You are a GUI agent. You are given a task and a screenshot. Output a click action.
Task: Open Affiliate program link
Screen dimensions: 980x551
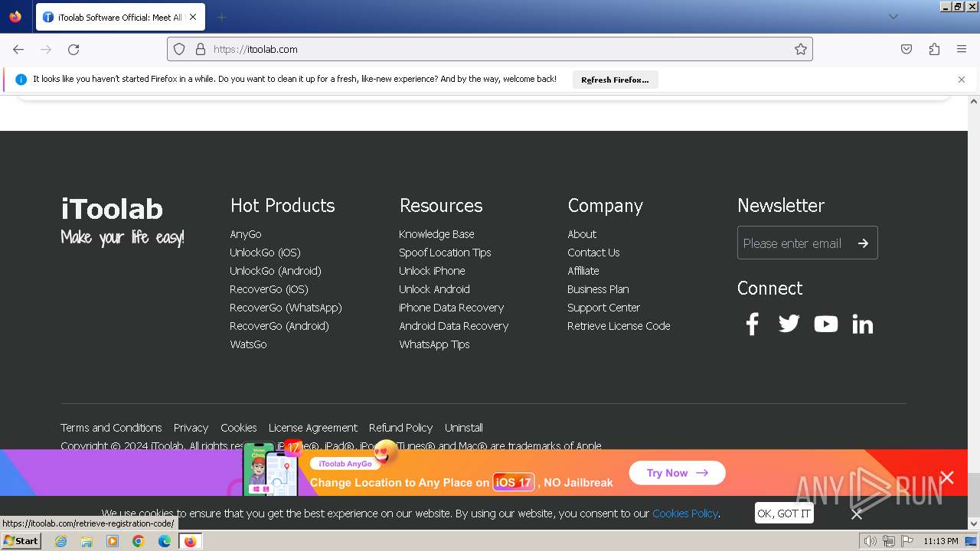pyautogui.click(x=583, y=271)
